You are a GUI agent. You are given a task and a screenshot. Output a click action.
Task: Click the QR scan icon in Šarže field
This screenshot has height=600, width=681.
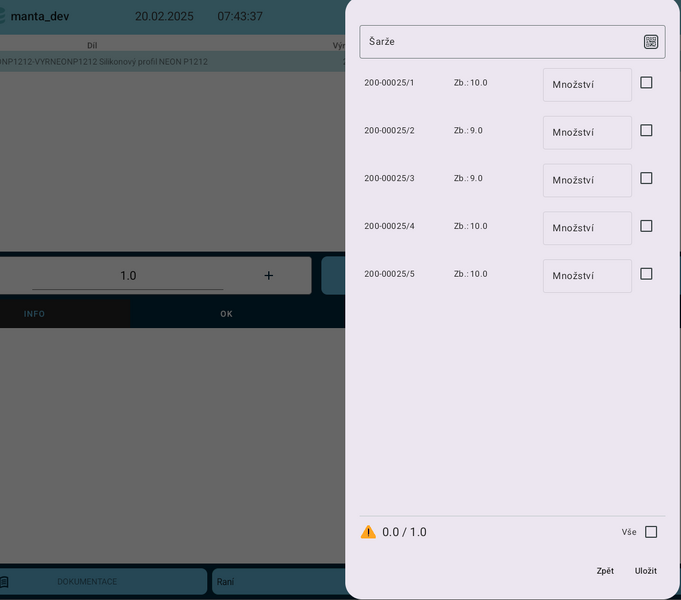tap(651, 42)
